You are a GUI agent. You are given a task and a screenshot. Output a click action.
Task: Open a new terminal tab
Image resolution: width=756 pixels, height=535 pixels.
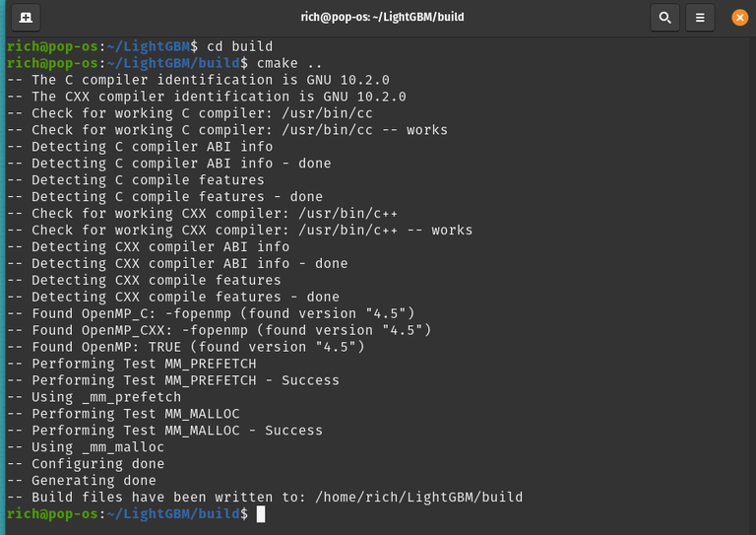click(25, 17)
